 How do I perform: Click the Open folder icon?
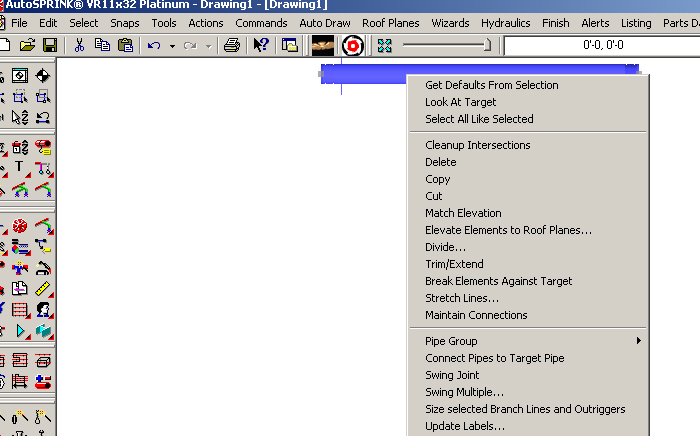tap(28, 44)
